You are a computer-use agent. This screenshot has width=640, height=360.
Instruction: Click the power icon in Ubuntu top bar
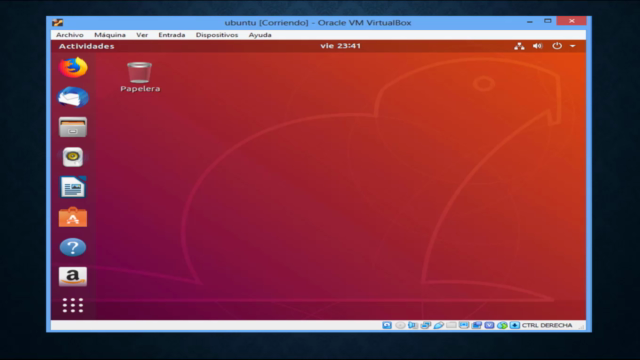[557, 46]
